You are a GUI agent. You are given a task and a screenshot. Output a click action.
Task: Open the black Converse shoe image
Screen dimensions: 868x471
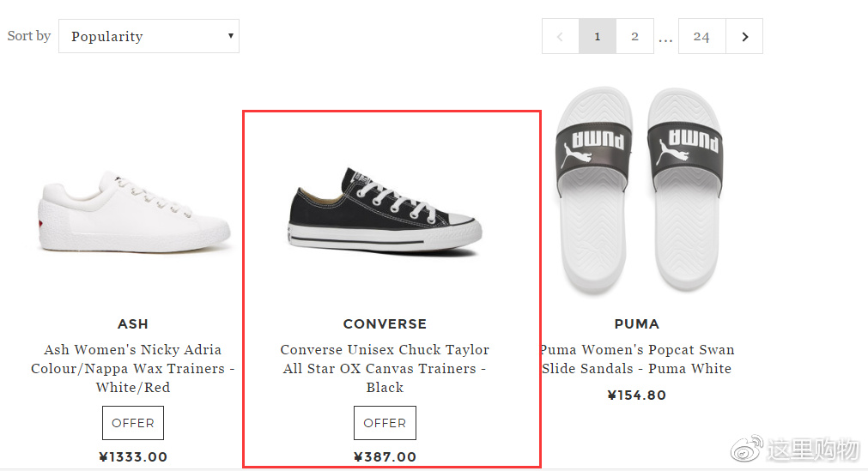click(385, 212)
